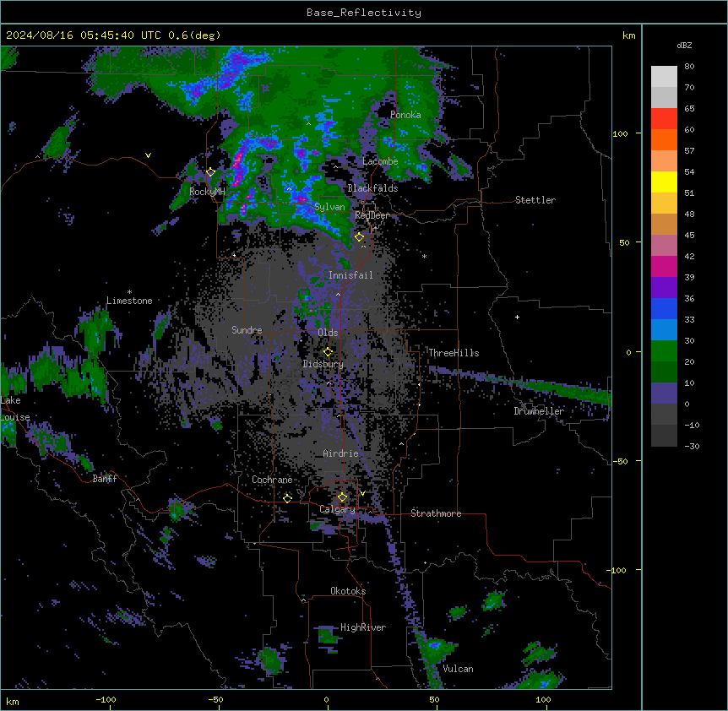Click the Limestone label

click(x=129, y=301)
